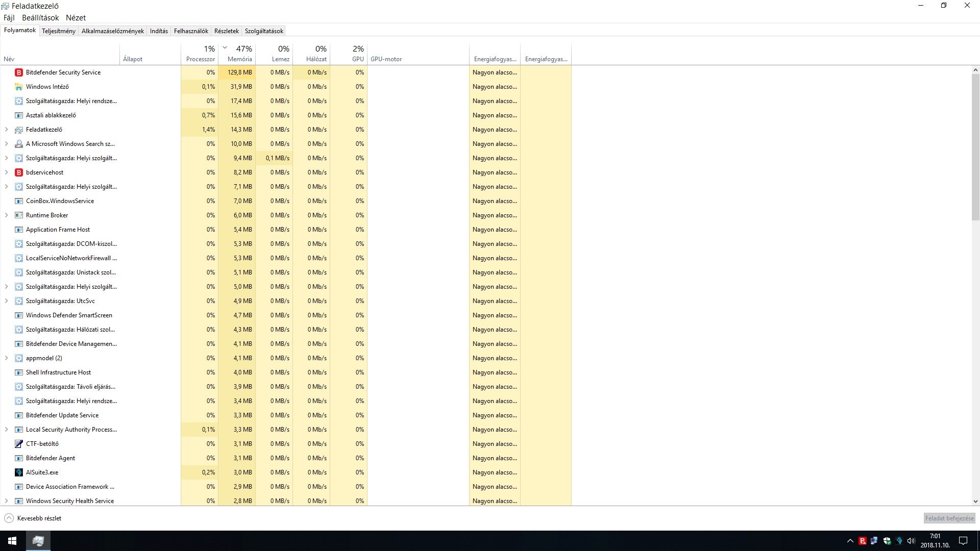
Task: Click the Windows Intéző folder icon
Action: (x=19, y=87)
